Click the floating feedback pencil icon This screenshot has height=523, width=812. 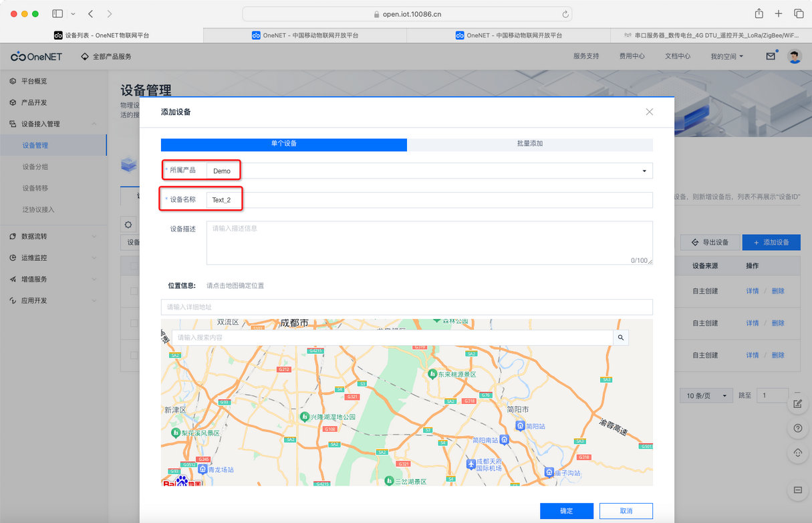(x=797, y=403)
